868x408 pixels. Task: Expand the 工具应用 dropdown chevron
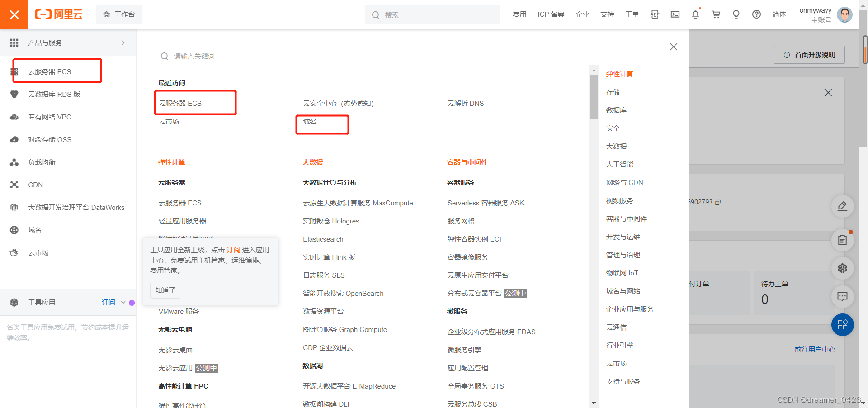pos(123,302)
